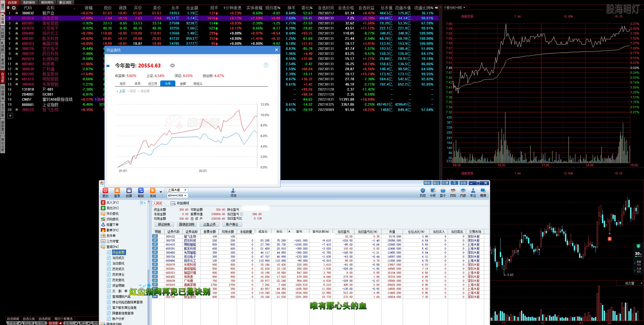
Task: Select the 当日 period option
Action: [122, 84]
